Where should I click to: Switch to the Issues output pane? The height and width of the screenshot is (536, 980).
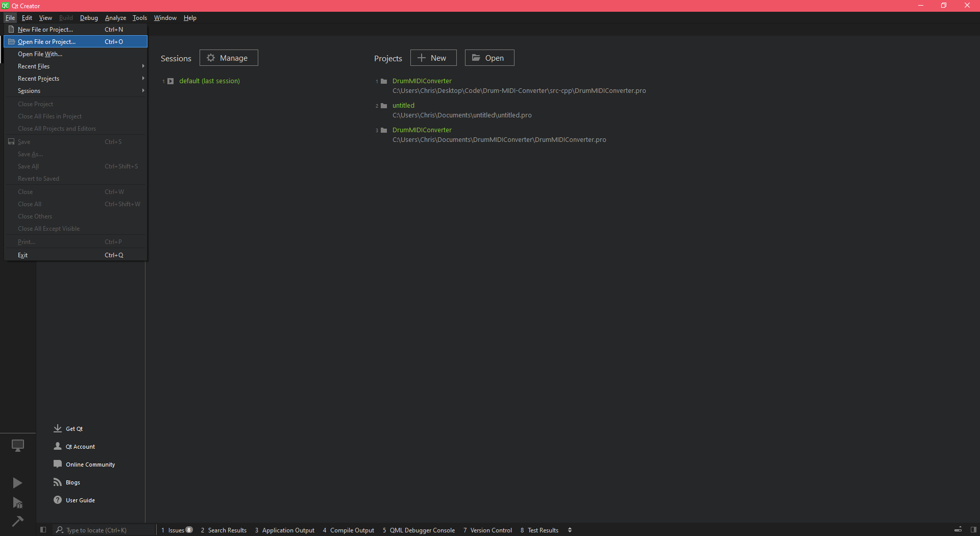pos(177,530)
